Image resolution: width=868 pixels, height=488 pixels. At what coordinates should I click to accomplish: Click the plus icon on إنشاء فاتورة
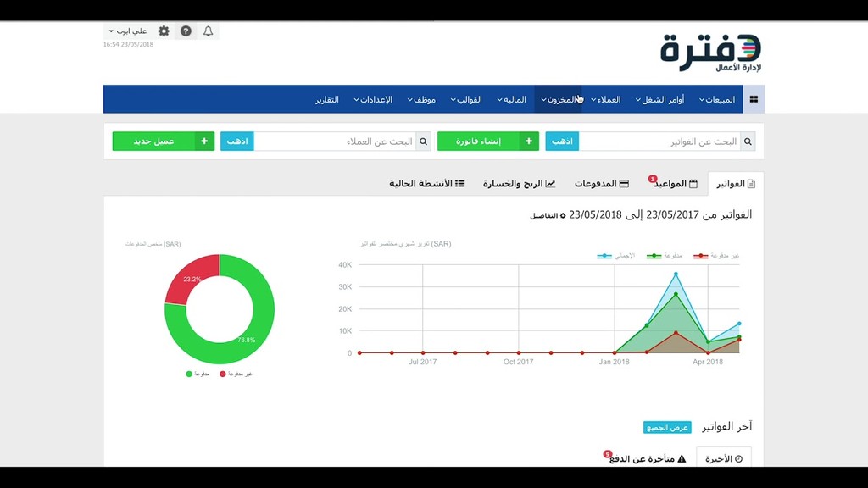tap(529, 141)
